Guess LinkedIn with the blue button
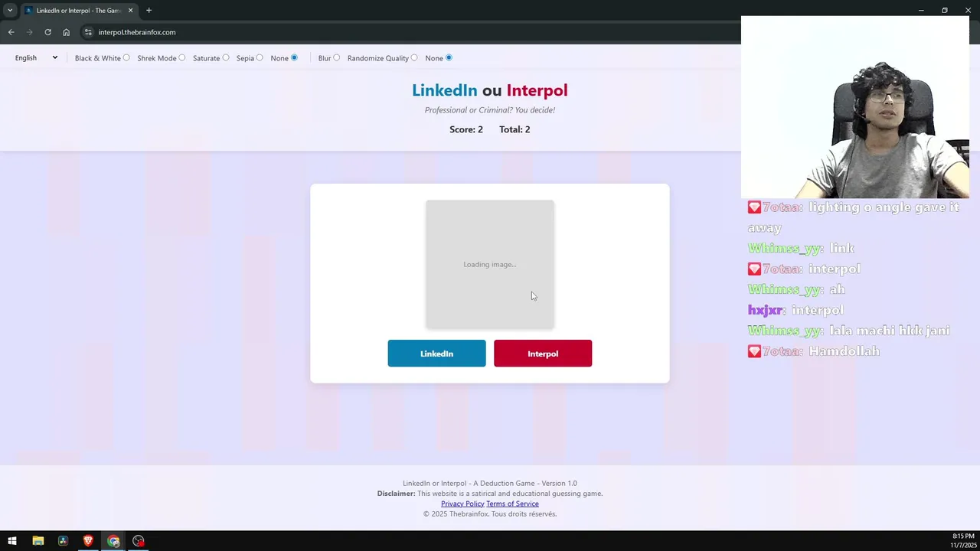This screenshot has width=980, height=551. 436,354
